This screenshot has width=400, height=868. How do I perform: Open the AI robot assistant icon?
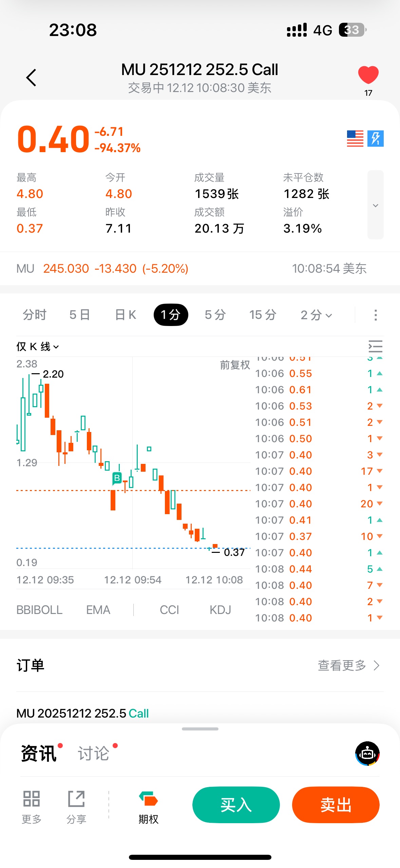(367, 754)
